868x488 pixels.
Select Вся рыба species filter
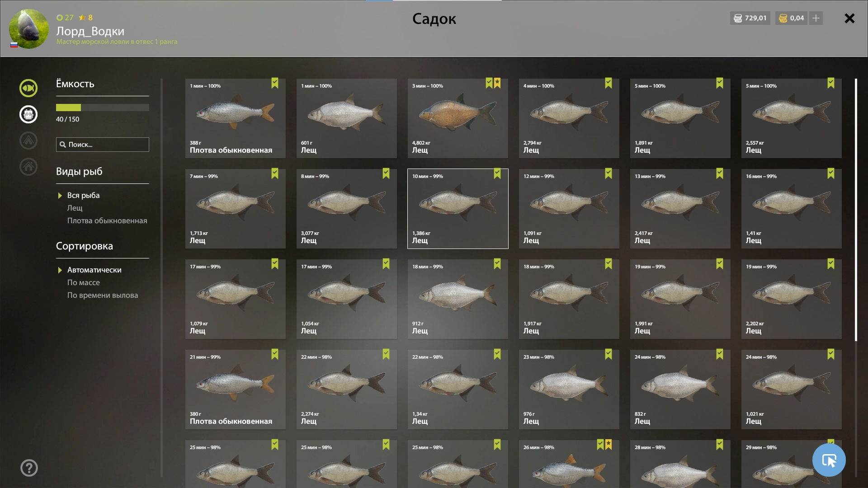pos(83,195)
